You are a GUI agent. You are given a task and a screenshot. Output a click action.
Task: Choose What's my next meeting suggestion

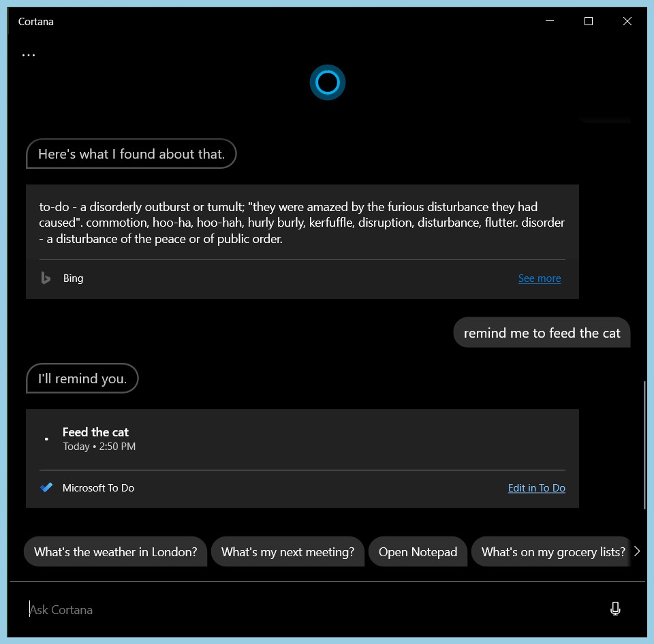[287, 551]
